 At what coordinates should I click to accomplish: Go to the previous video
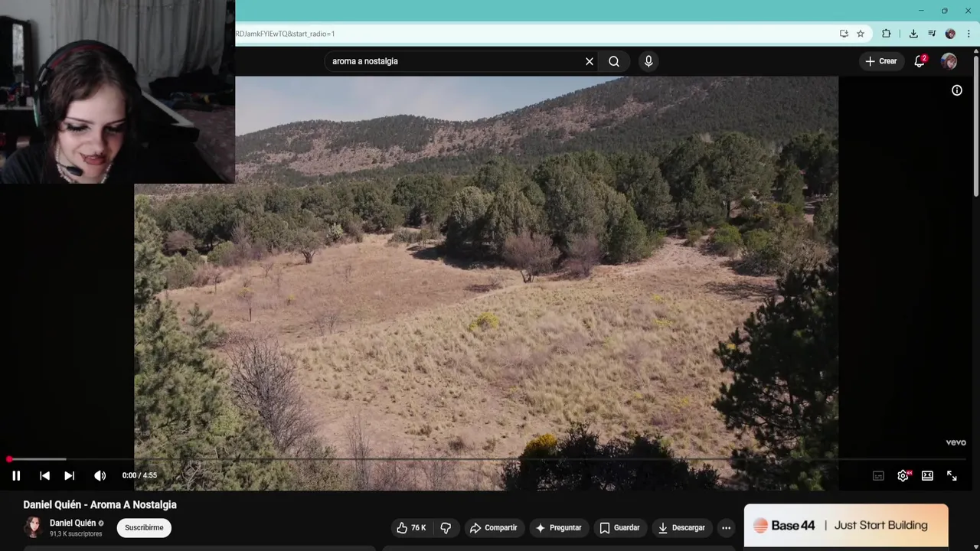point(44,475)
